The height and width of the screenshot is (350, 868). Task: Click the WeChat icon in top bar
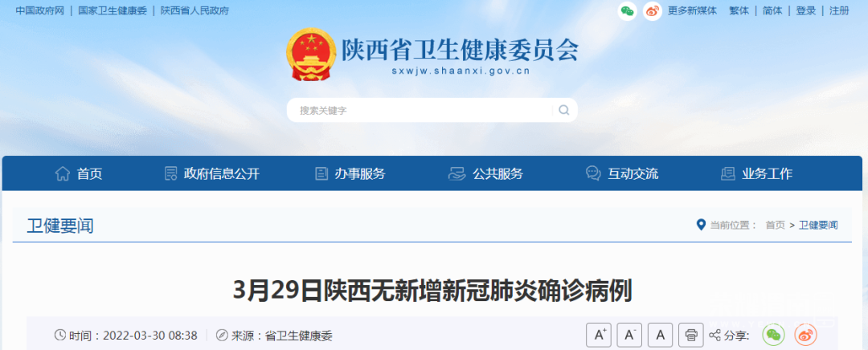click(627, 11)
